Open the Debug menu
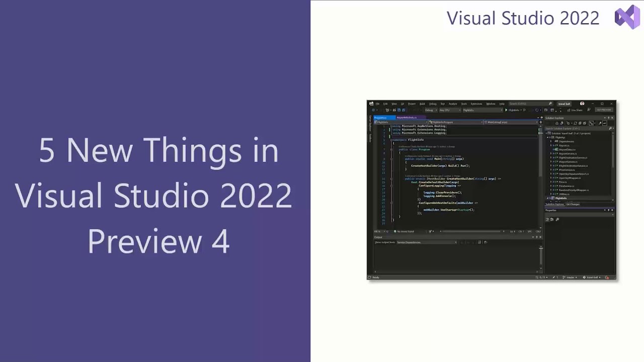The height and width of the screenshot is (362, 644). (x=433, y=104)
